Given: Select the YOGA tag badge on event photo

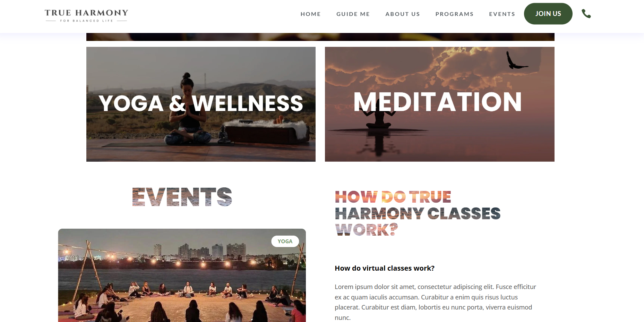Looking at the screenshot, I should pos(285,241).
